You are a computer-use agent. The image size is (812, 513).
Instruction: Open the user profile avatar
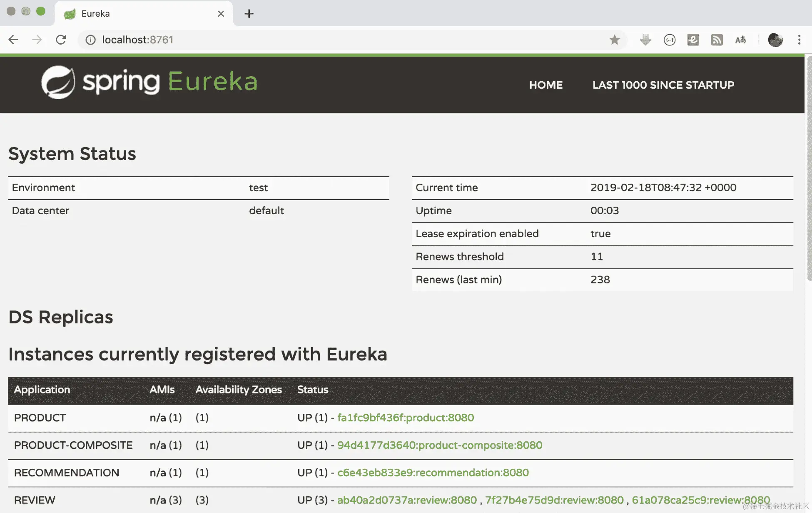coord(775,40)
